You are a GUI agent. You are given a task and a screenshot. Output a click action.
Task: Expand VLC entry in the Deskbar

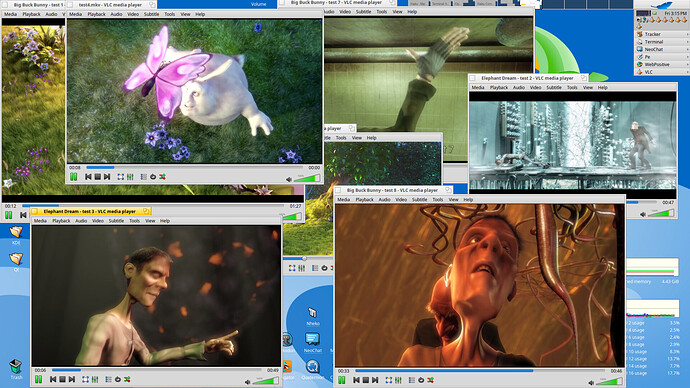coord(662,72)
